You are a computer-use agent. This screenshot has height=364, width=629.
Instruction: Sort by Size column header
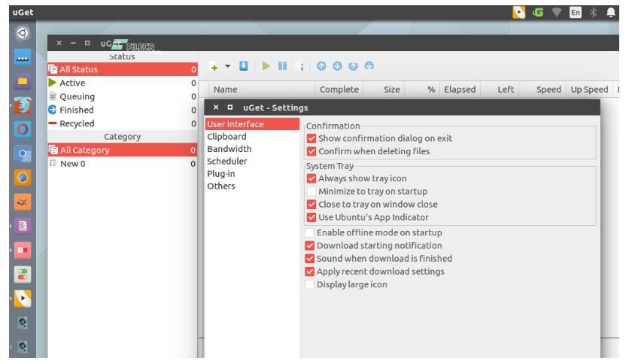point(384,89)
